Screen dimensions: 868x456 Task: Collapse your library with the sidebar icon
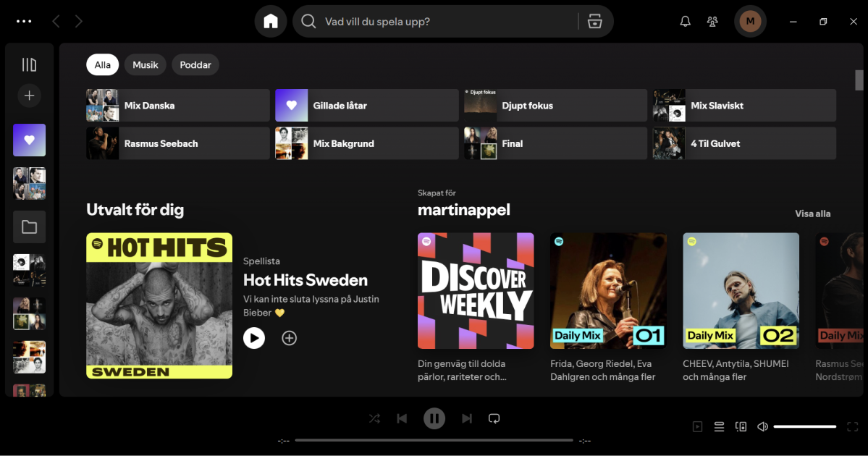click(29, 64)
